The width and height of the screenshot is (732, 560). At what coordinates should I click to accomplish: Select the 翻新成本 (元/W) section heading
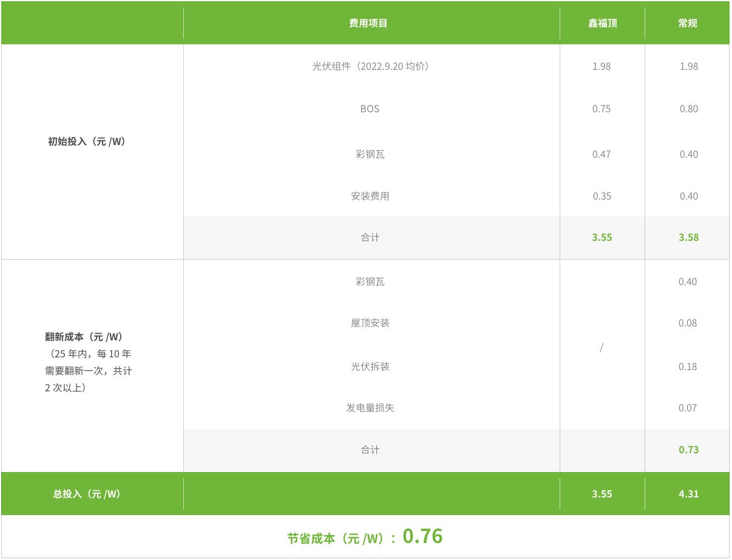point(83,336)
